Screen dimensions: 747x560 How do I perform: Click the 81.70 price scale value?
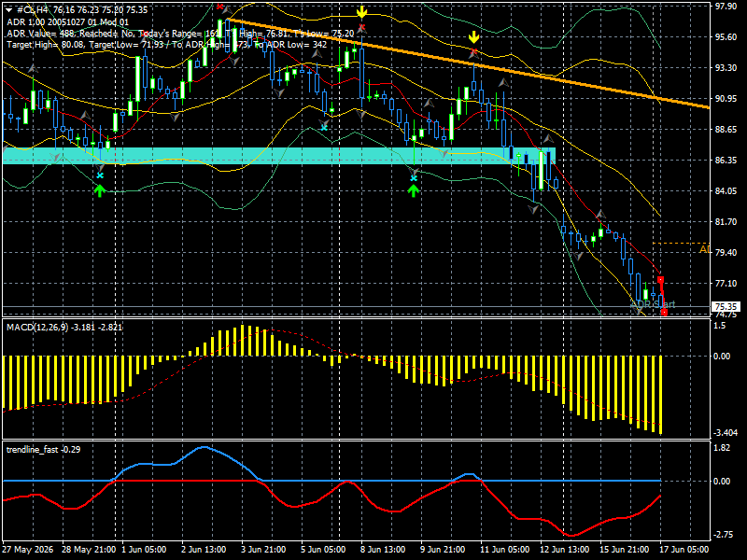(x=726, y=222)
